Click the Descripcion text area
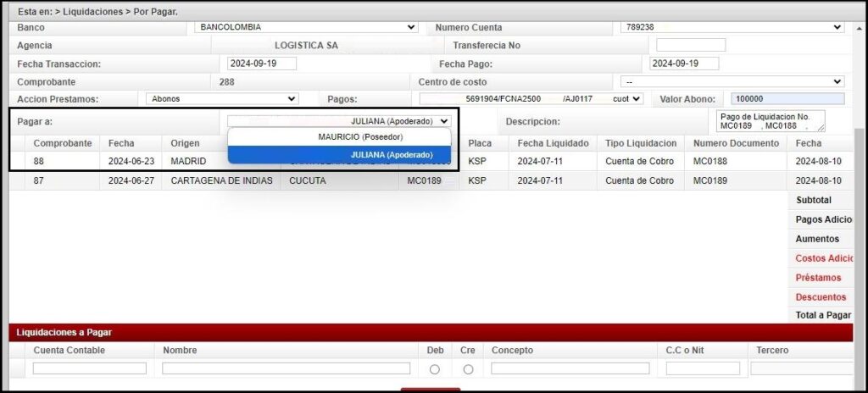The height and width of the screenshot is (393, 868). click(770, 121)
